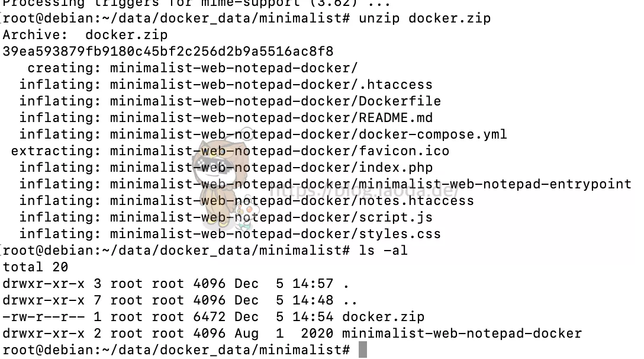Click the "creating:" directory output line
644x359 pixels.
click(192, 68)
